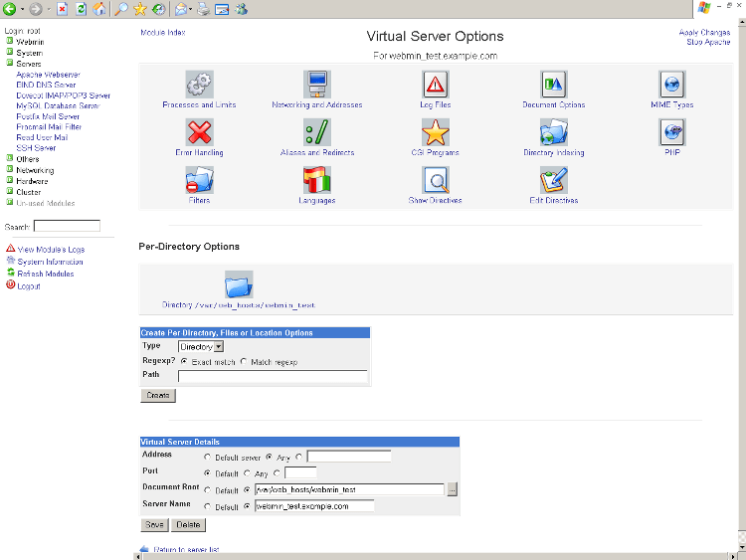The height and width of the screenshot is (560, 746).
Task: Click Apply Changes link
Action: (704, 33)
